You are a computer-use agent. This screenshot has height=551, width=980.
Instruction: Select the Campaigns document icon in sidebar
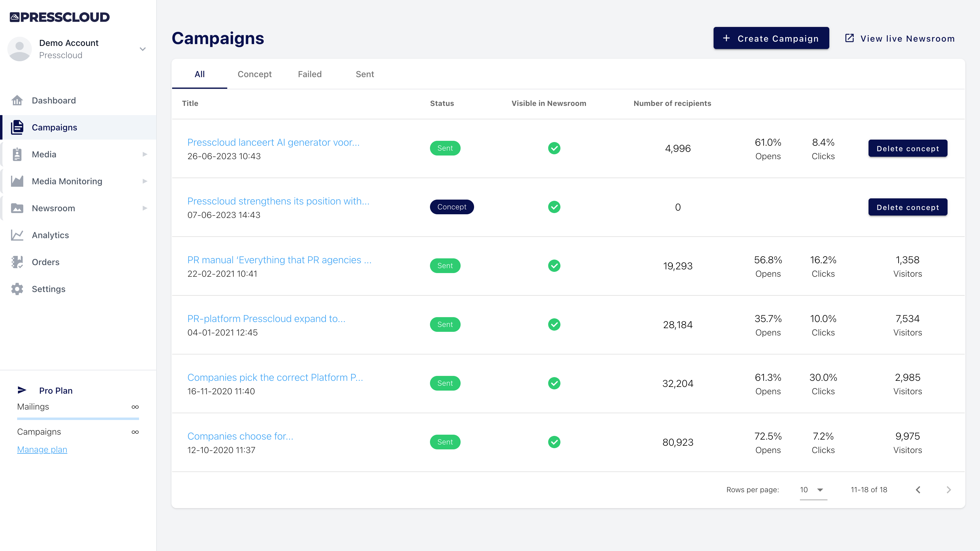point(17,127)
